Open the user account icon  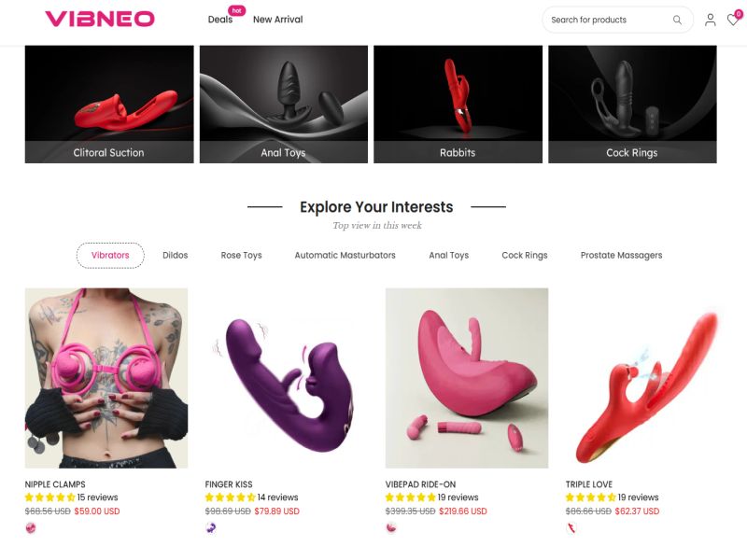[710, 20]
